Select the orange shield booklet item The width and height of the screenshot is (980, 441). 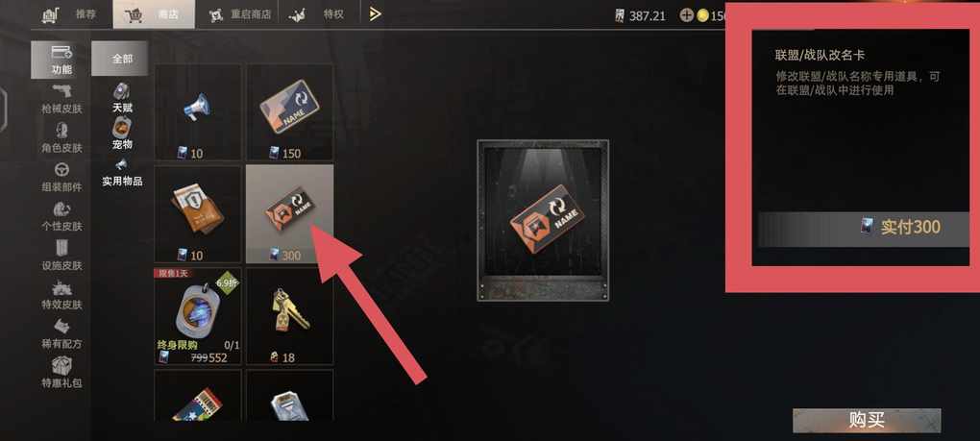point(198,214)
